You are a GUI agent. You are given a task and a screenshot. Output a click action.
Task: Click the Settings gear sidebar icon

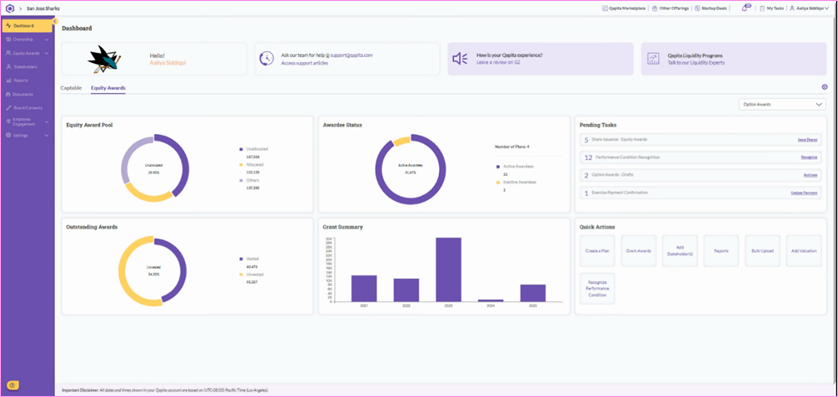pos(9,135)
